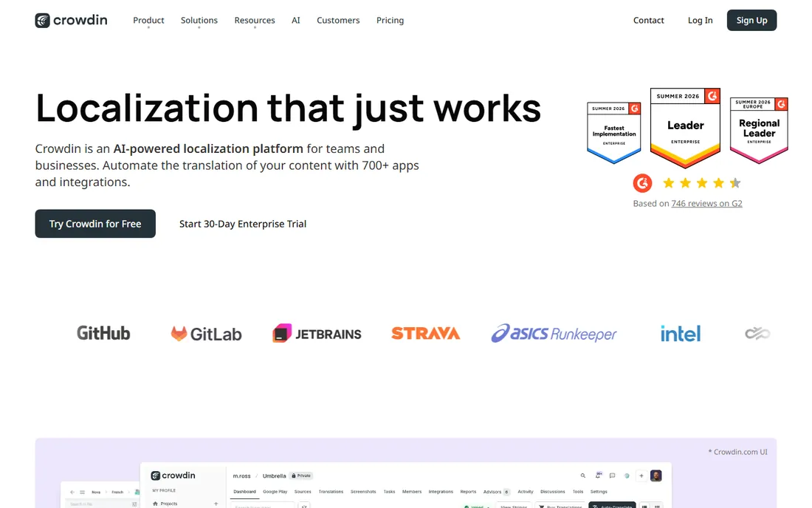
Task: Expand the Solutions menu
Action: [199, 20]
